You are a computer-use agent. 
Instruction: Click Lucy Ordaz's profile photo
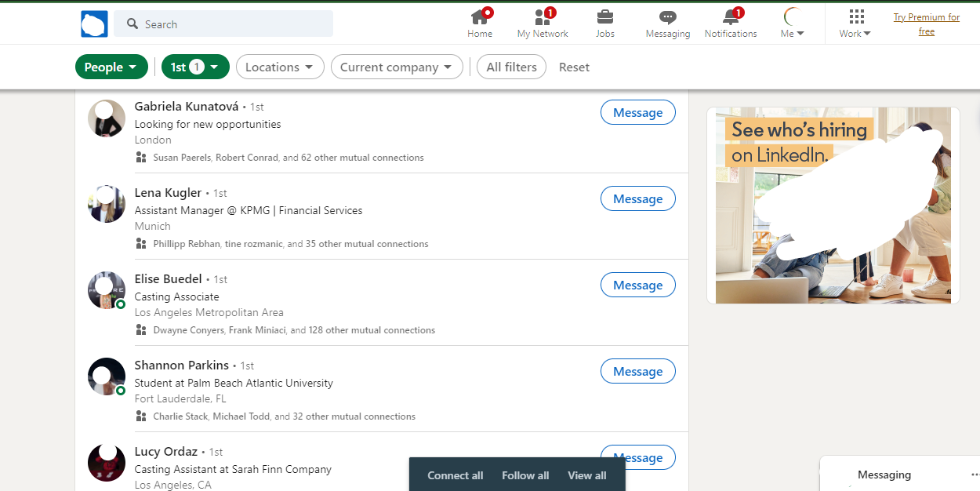tap(107, 463)
